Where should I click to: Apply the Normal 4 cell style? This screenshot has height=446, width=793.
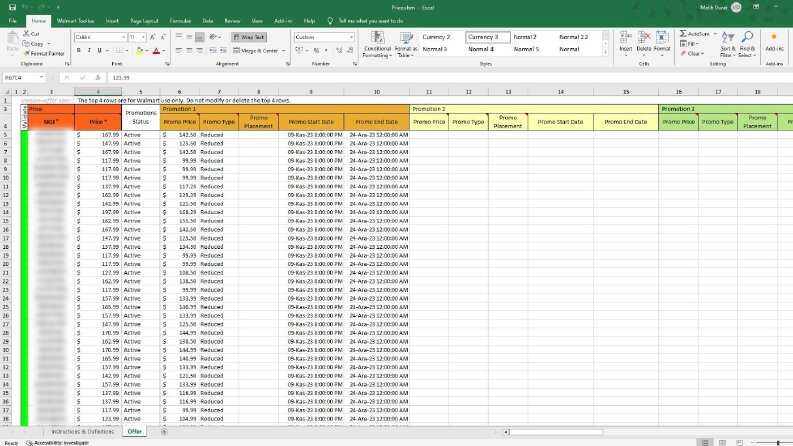click(488, 49)
